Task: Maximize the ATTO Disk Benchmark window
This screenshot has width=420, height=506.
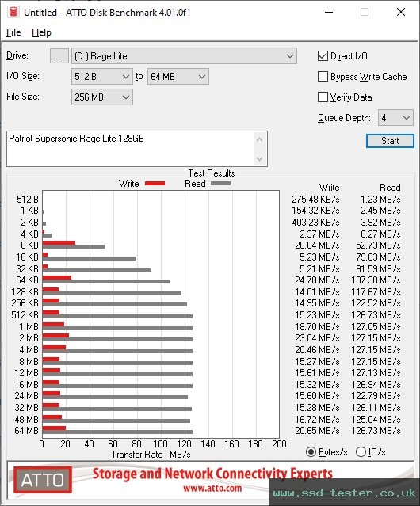Action: [365, 12]
